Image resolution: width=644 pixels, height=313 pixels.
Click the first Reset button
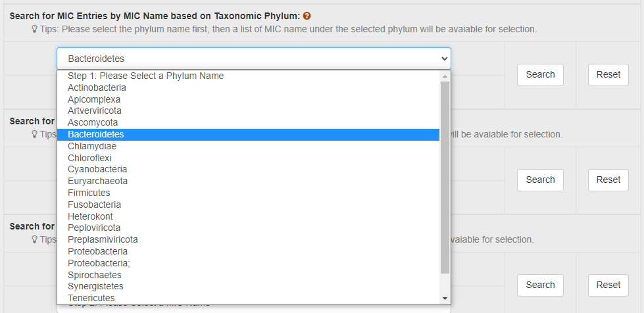(608, 75)
